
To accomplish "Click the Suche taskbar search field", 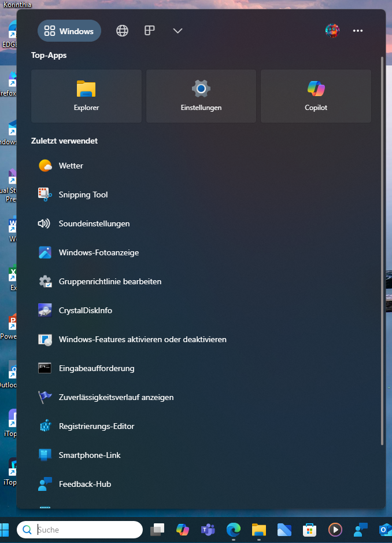I will point(87,530).
